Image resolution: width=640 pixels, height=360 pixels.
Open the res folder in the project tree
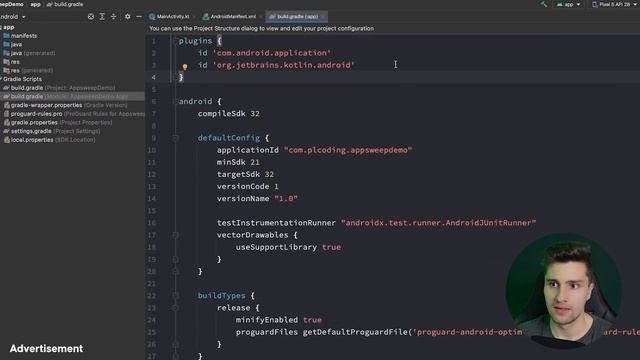pos(12,62)
